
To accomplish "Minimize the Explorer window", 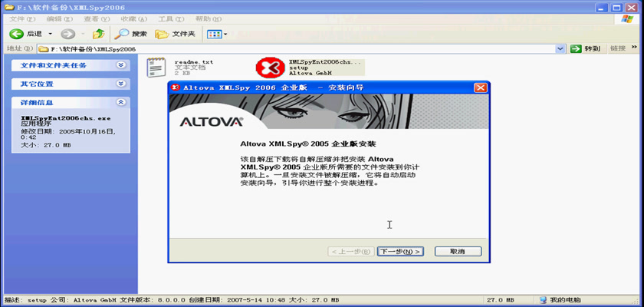I will pyautogui.click(x=603, y=8).
